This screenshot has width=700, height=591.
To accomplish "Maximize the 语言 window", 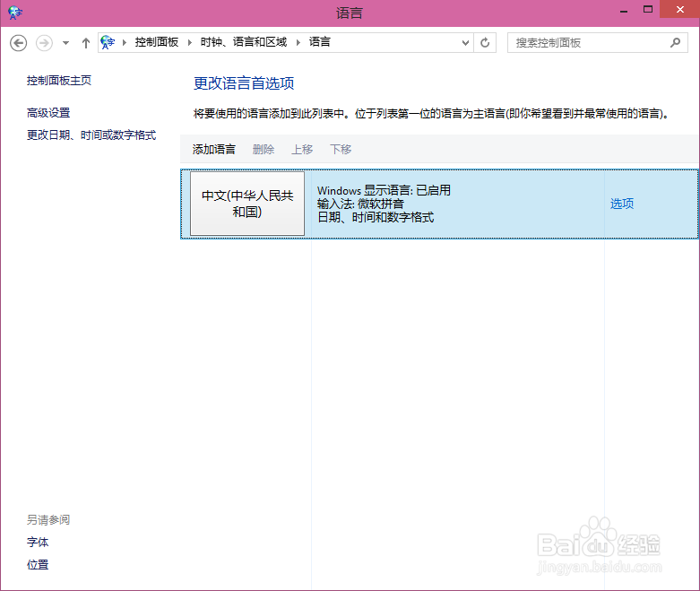I will coord(648,9).
